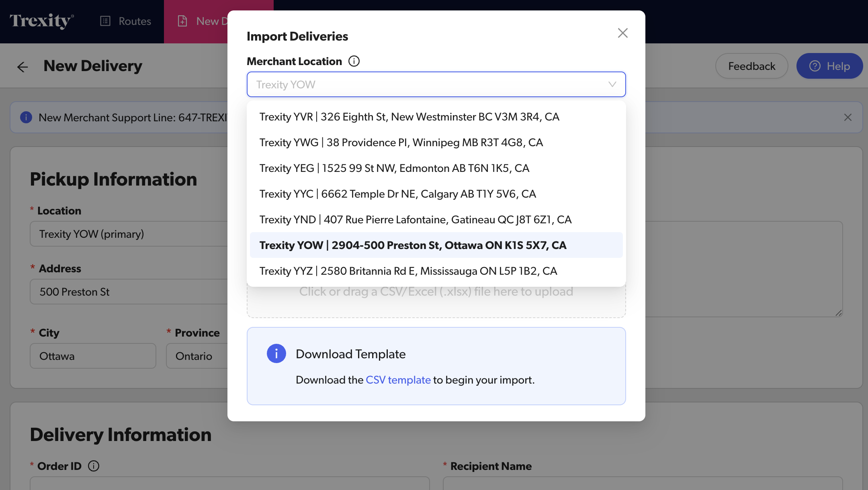Click the Recipient Name input field

pos(643,483)
